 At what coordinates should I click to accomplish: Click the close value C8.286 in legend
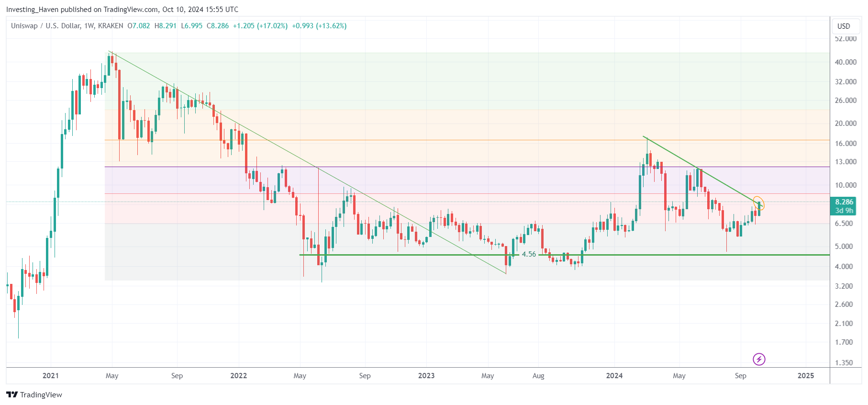[x=218, y=26]
